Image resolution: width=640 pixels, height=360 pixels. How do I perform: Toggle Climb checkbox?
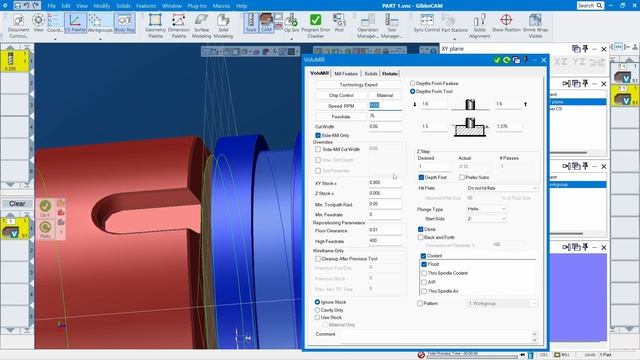[420, 229]
